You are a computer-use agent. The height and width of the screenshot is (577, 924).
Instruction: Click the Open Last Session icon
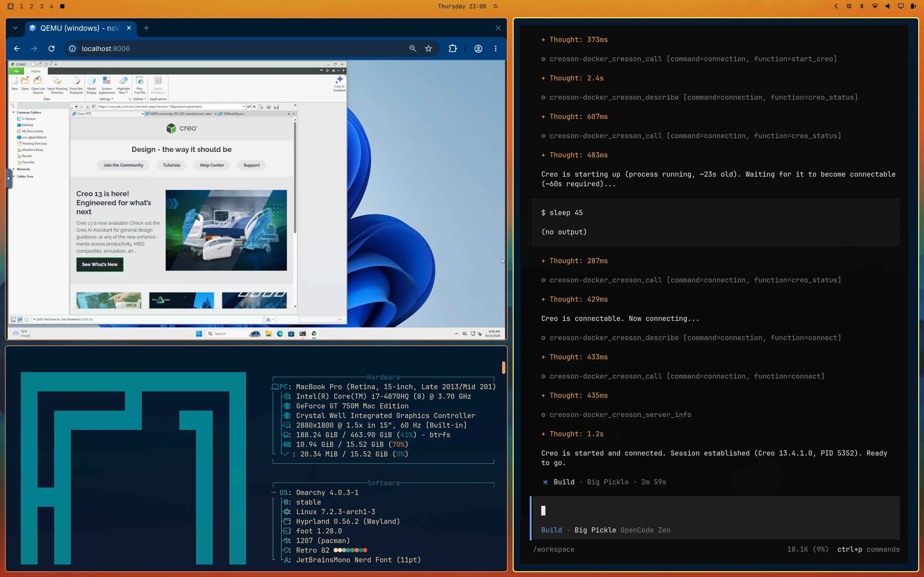tap(38, 85)
